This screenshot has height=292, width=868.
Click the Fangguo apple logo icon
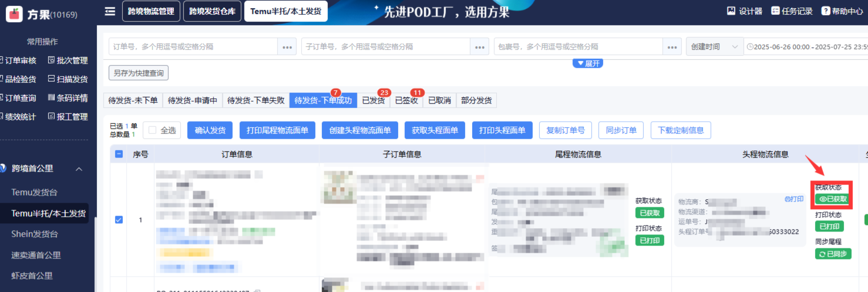(x=14, y=14)
